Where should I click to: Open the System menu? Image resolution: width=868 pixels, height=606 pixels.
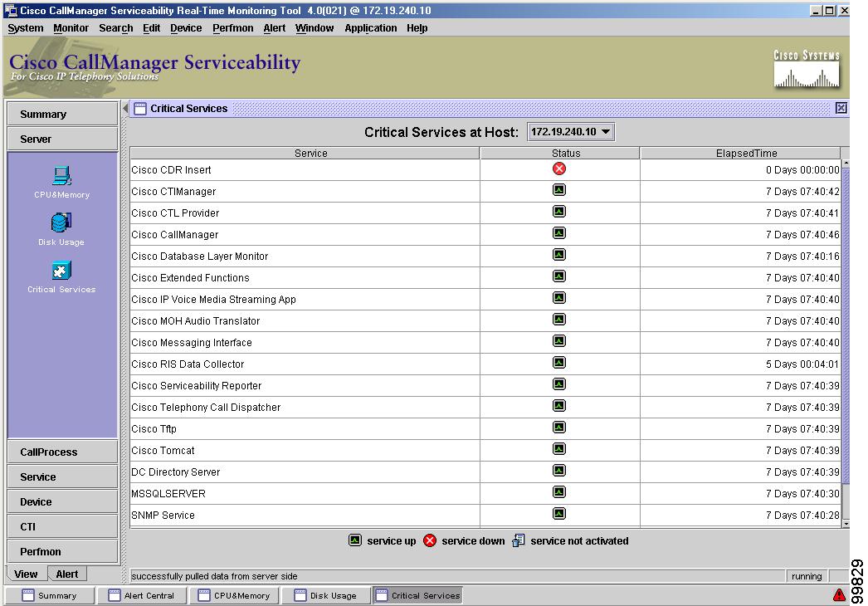(x=26, y=27)
